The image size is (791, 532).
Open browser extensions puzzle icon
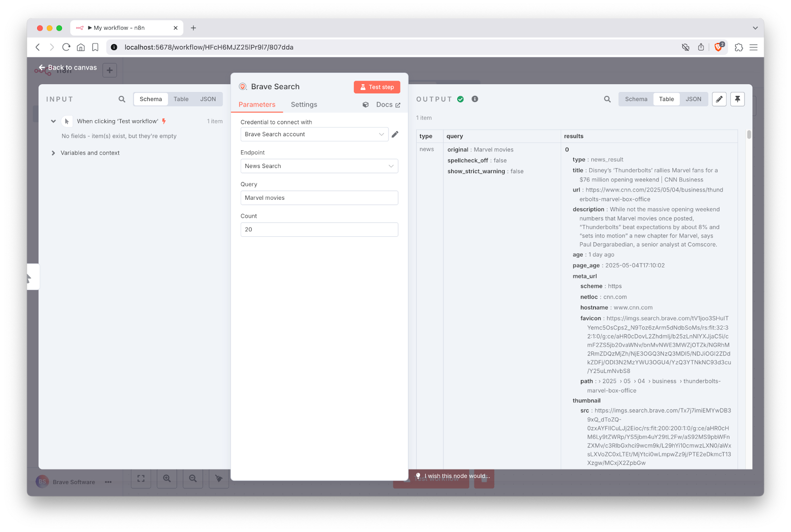click(739, 47)
